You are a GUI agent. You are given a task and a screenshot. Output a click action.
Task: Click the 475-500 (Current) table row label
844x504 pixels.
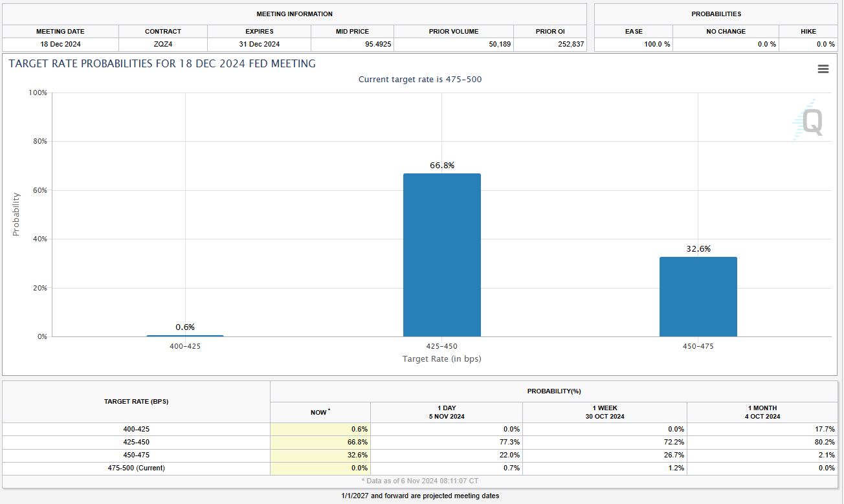136,468
